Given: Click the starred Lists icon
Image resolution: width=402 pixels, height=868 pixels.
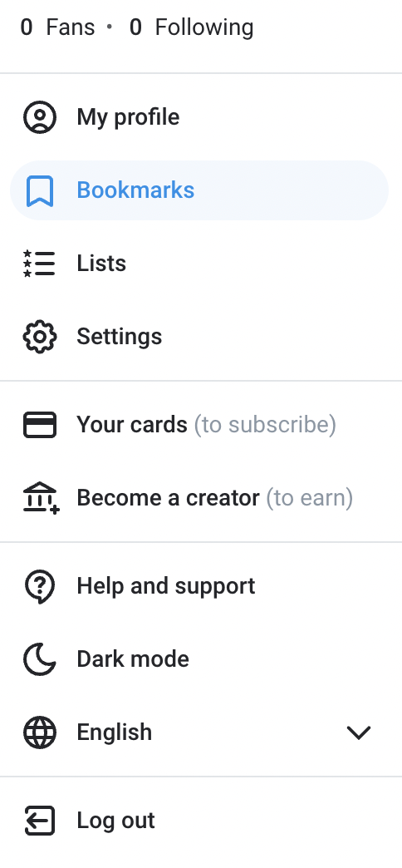Looking at the screenshot, I should pos(39,264).
